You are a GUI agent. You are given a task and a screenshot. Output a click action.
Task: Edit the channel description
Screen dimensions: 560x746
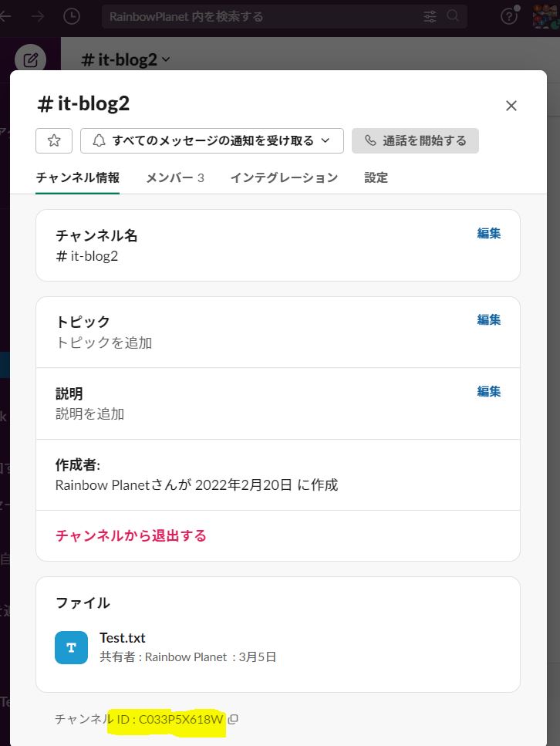(488, 391)
